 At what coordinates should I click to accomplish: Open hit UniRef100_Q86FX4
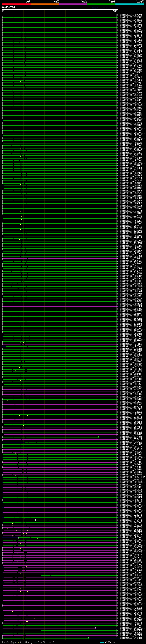[131, 32]
